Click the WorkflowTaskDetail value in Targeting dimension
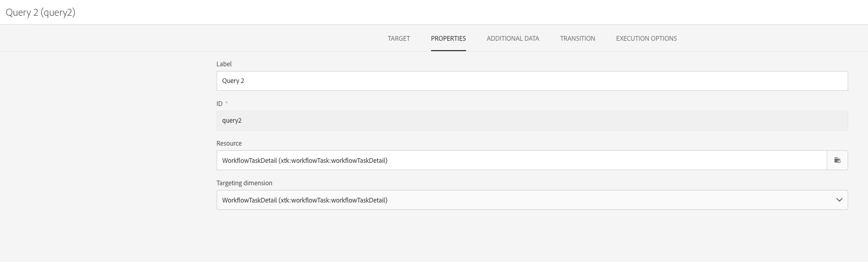 tap(249, 200)
